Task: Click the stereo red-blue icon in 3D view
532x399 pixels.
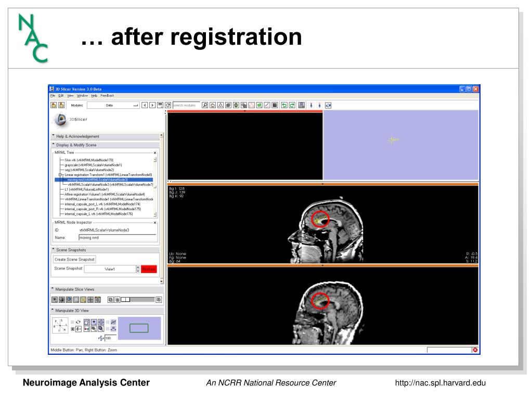Action: [x=87, y=329]
